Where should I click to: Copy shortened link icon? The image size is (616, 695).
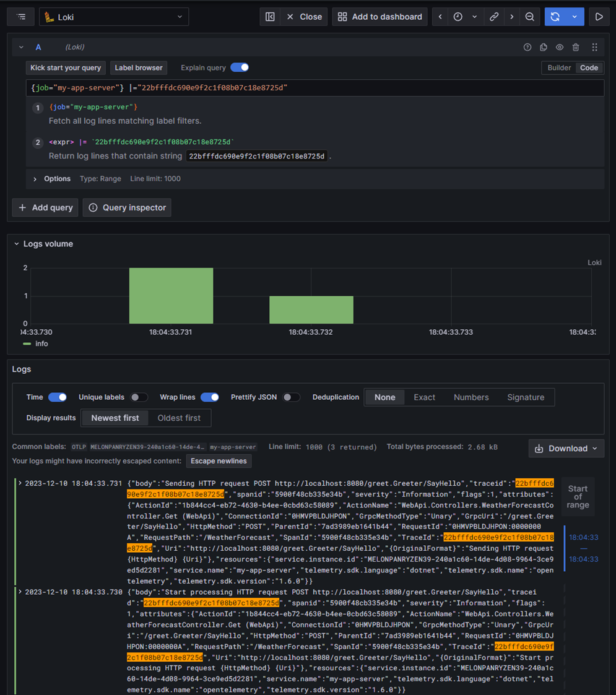pos(493,17)
